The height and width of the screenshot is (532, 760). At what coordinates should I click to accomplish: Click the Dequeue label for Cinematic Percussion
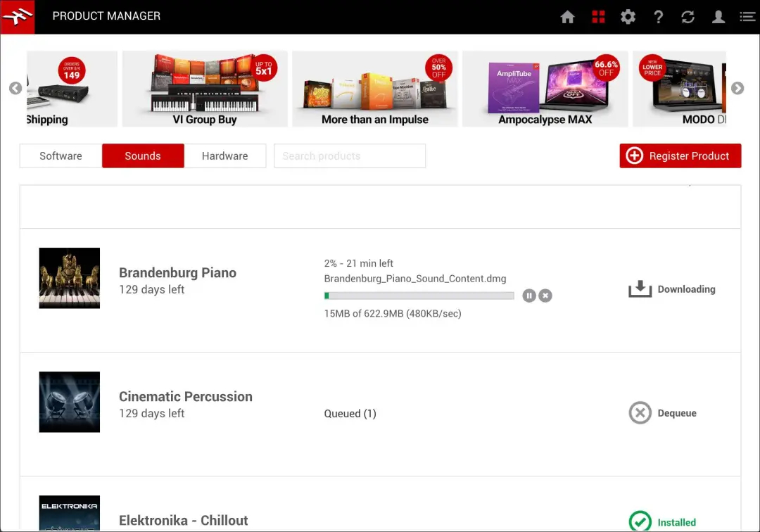(677, 413)
